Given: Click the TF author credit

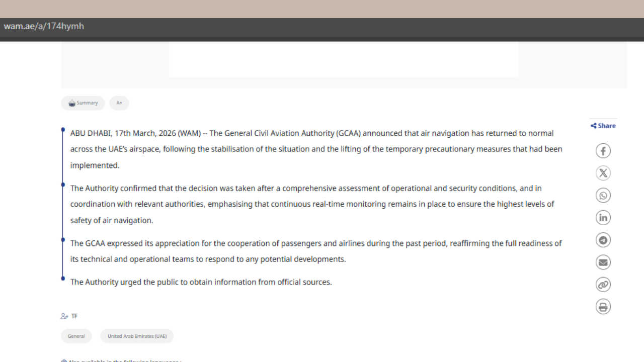Looking at the screenshot, I should (74, 316).
